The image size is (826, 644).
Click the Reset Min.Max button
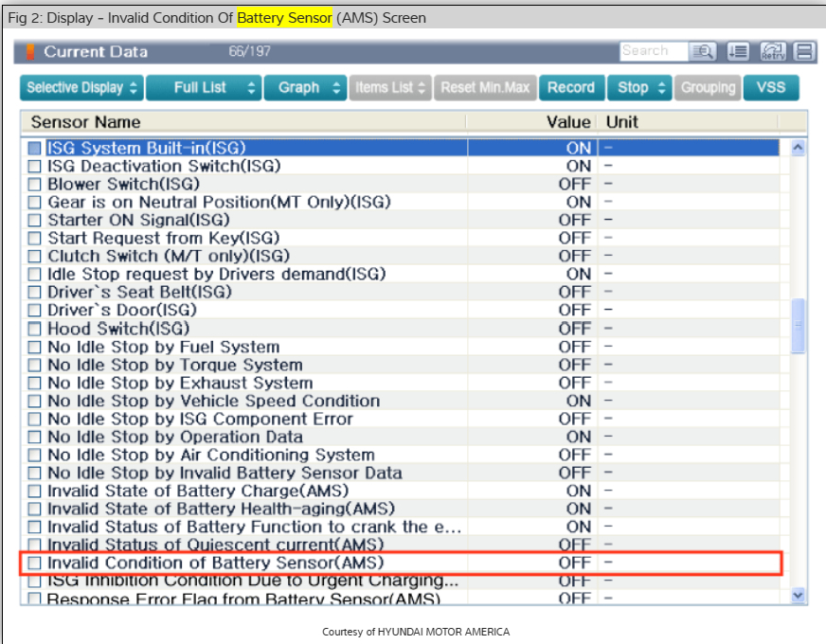coord(485,87)
